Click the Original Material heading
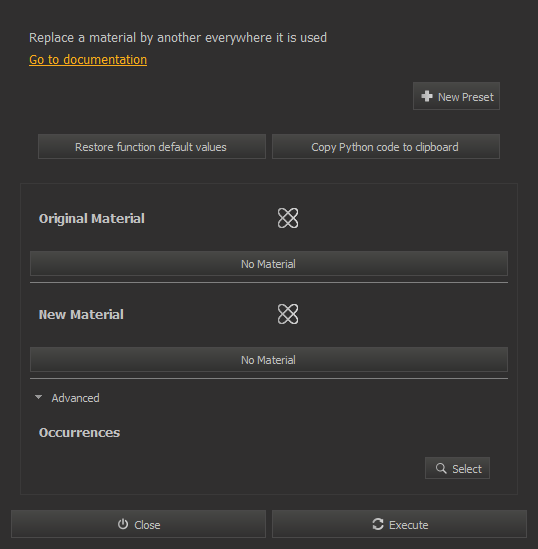Image resolution: width=538 pixels, height=549 pixels. click(91, 218)
